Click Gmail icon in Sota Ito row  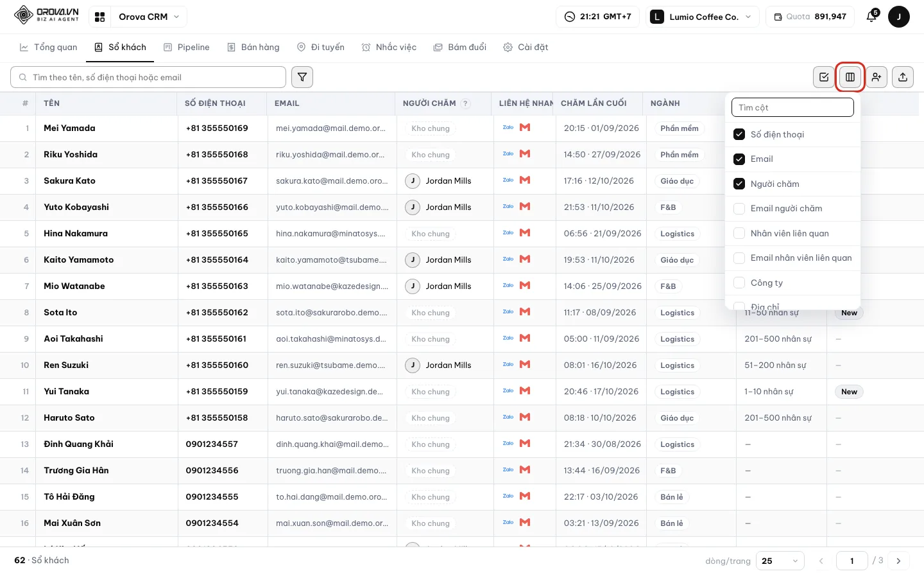point(525,311)
